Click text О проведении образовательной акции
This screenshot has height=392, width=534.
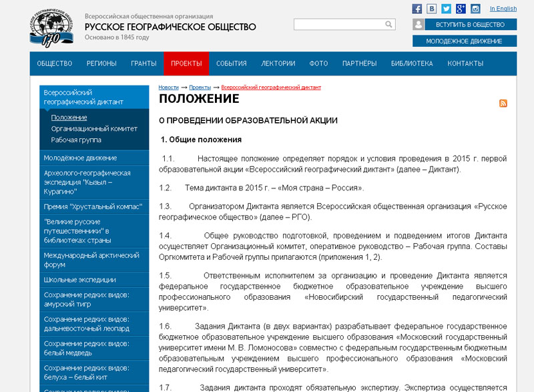(x=248, y=121)
